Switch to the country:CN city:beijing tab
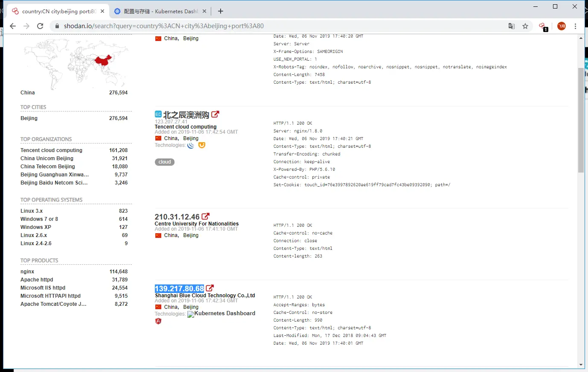Image resolution: width=588 pixels, height=372 pixels. [58, 11]
